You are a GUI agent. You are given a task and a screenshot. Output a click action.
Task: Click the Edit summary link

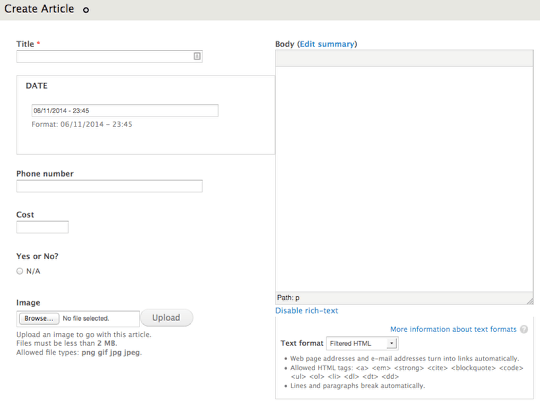tap(327, 44)
